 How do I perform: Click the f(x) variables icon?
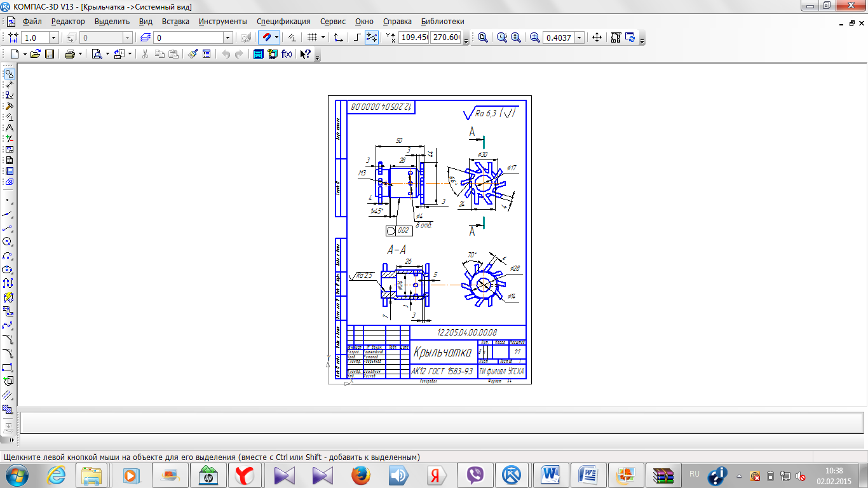click(x=287, y=54)
